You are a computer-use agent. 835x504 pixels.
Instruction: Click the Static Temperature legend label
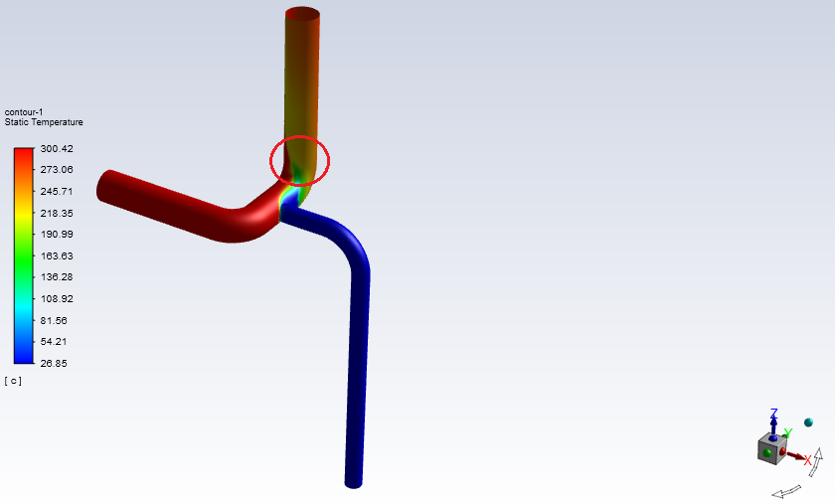click(x=44, y=122)
